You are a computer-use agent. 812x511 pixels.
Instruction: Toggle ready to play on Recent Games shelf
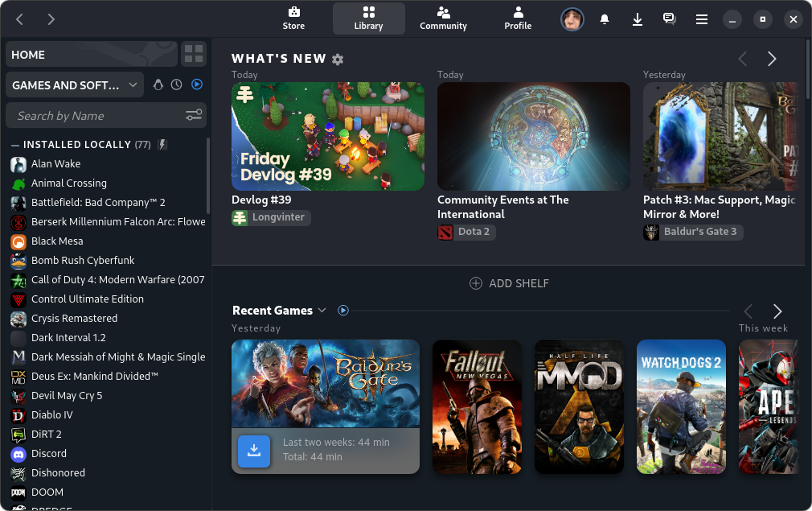342,311
